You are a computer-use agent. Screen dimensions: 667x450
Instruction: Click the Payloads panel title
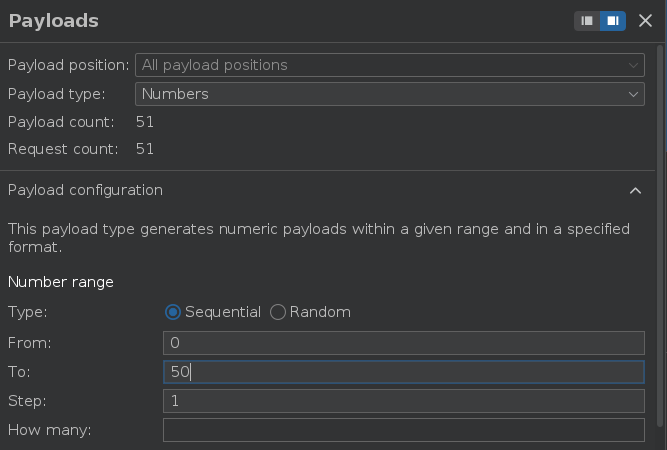[53, 21]
